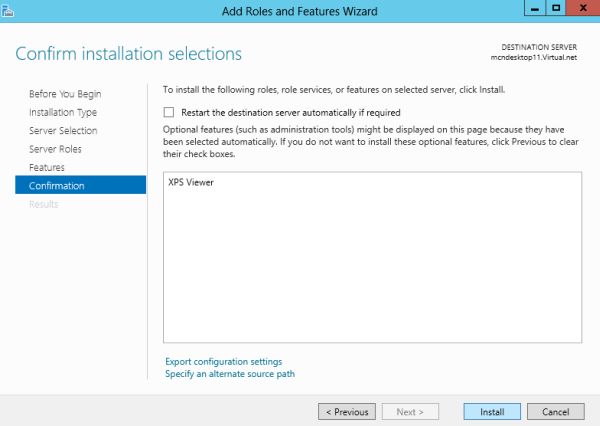This screenshot has width=600, height=426.
Task: Enable automatic restart of destination server checkbox
Action: [x=169, y=113]
